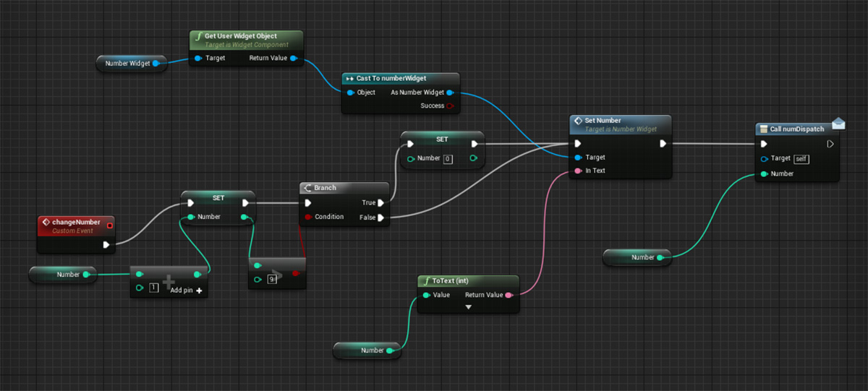Select the changeNumber event node title

point(75,222)
